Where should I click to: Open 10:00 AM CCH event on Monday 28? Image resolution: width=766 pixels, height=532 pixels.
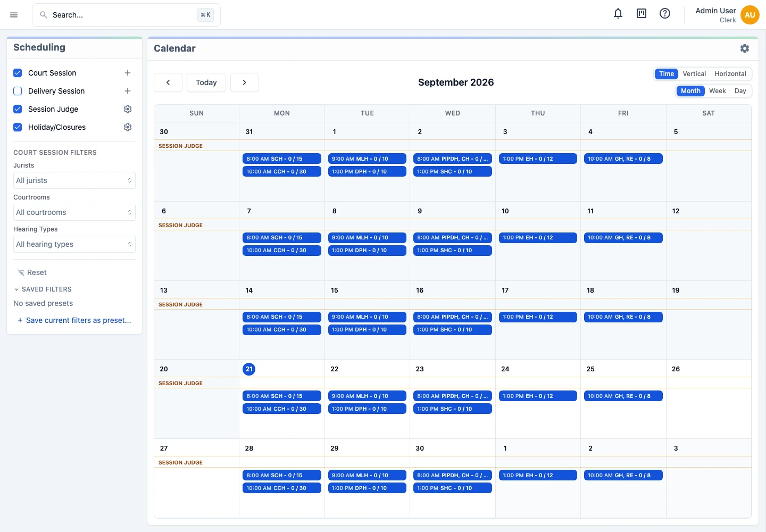pos(282,488)
